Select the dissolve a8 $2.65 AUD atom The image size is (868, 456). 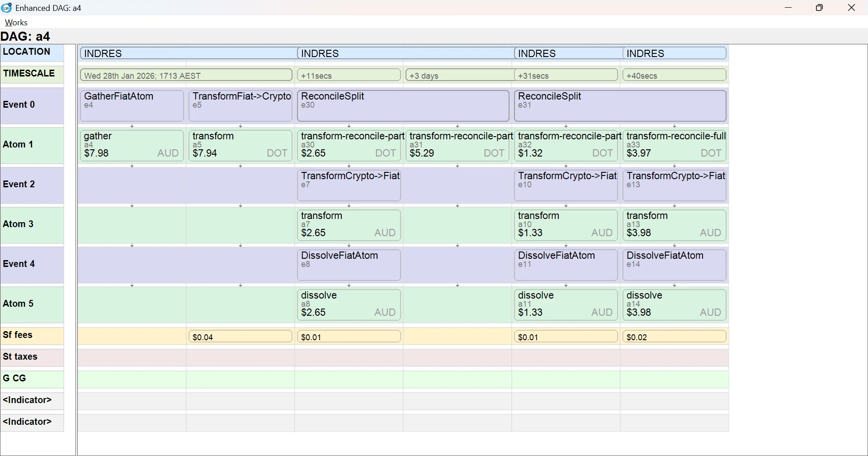[349, 305]
